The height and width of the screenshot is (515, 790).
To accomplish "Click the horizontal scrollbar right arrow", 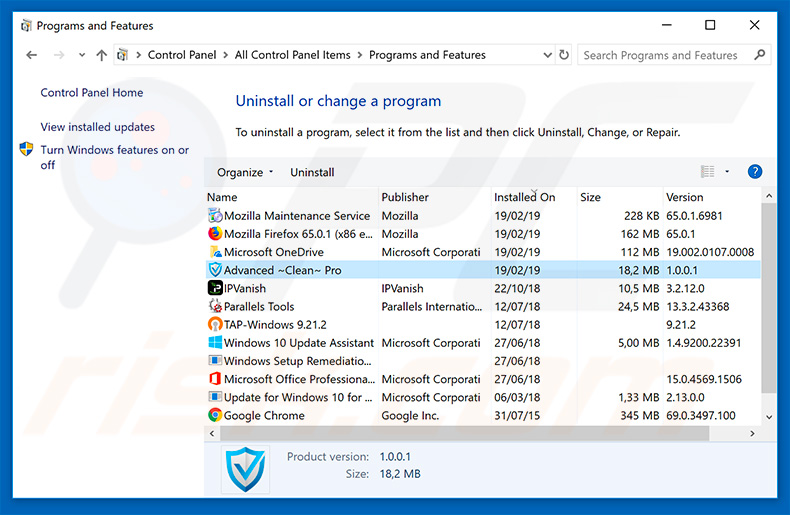I will tap(752, 433).
